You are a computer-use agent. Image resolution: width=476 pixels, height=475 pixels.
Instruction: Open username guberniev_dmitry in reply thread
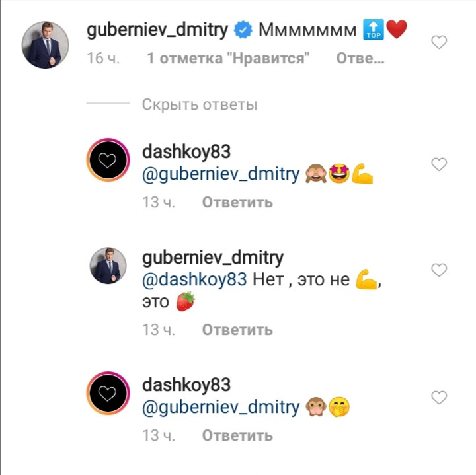tap(213, 258)
